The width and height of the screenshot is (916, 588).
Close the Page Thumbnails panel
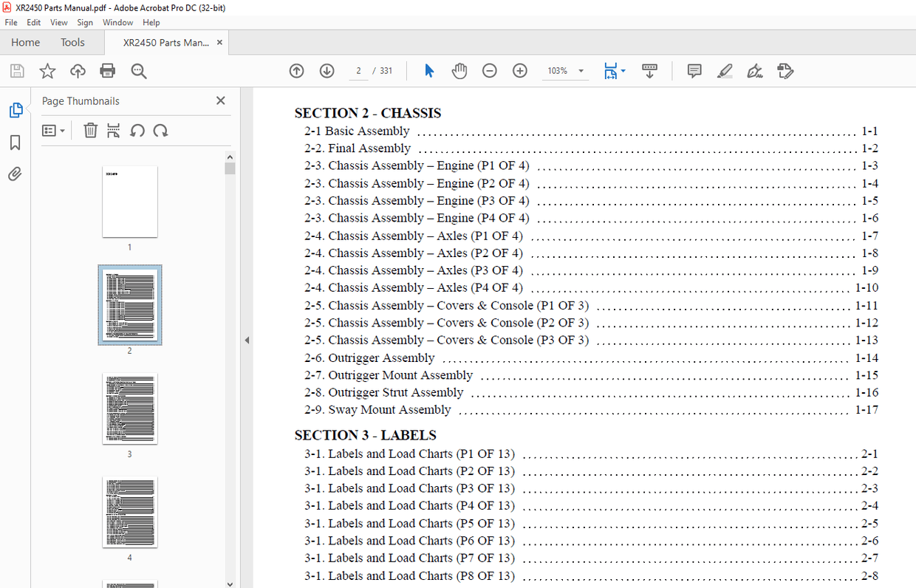[220, 101]
